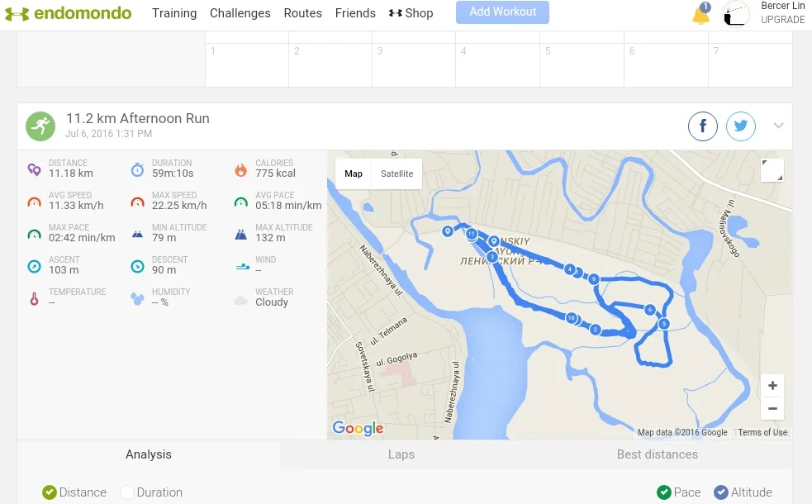
Task: Click the UPGRADE link
Action: pos(782,20)
